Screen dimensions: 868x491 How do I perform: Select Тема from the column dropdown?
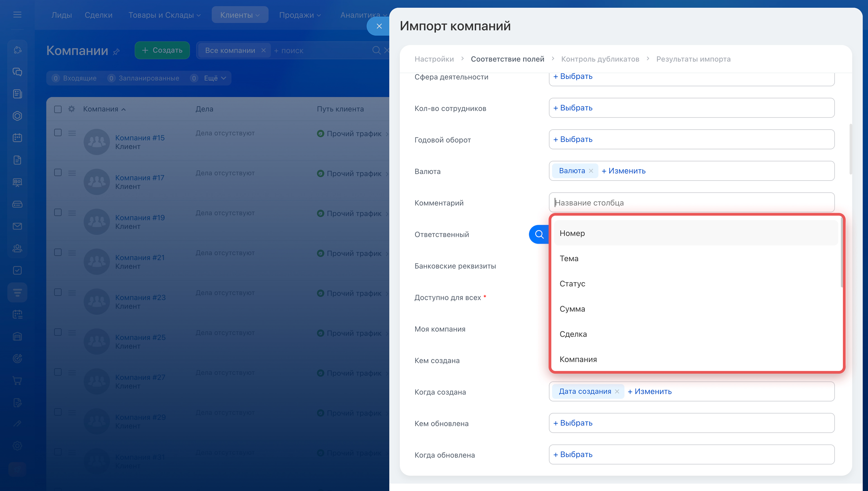coord(569,258)
